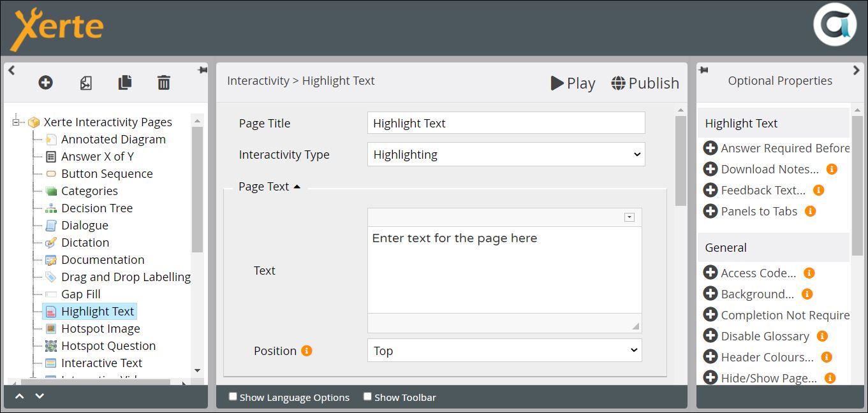Image resolution: width=868 pixels, height=413 pixels.
Task: Toggle the Show Toolbar checkbox
Action: (367, 396)
